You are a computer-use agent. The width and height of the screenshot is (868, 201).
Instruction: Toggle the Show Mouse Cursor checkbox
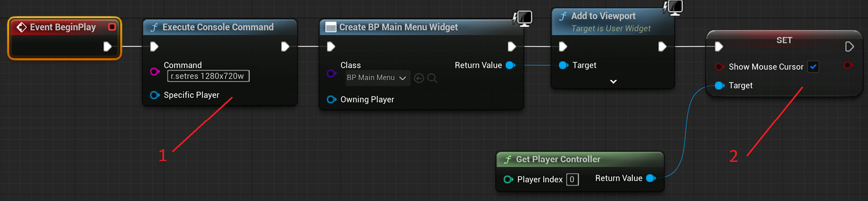813,67
